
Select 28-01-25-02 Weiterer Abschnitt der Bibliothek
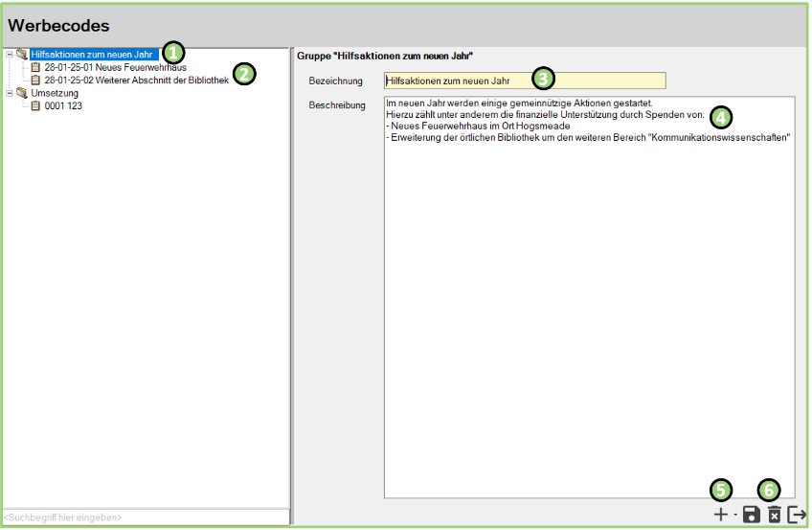click(136, 81)
